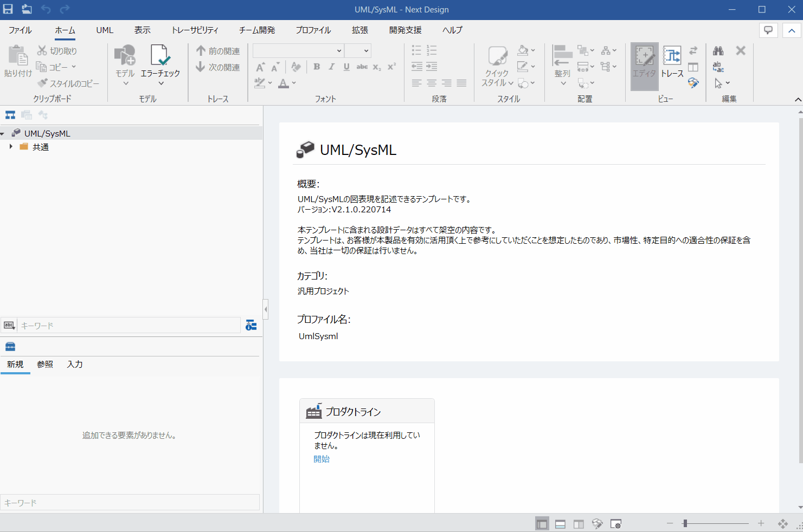Click the fit-to-view arrows button
This screenshot has height=532, width=803.
(783, 523)
